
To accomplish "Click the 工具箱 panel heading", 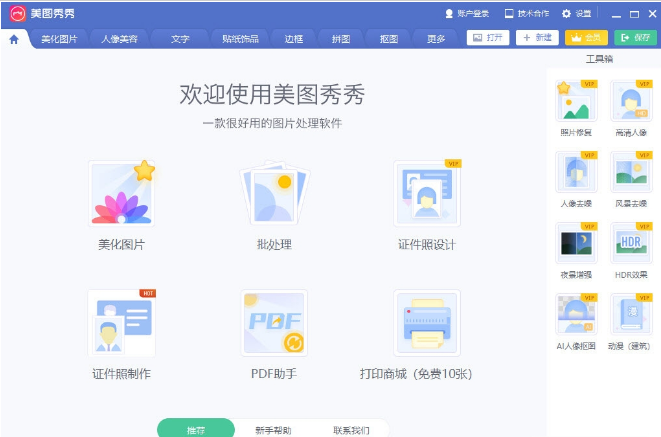I will 599,59.
